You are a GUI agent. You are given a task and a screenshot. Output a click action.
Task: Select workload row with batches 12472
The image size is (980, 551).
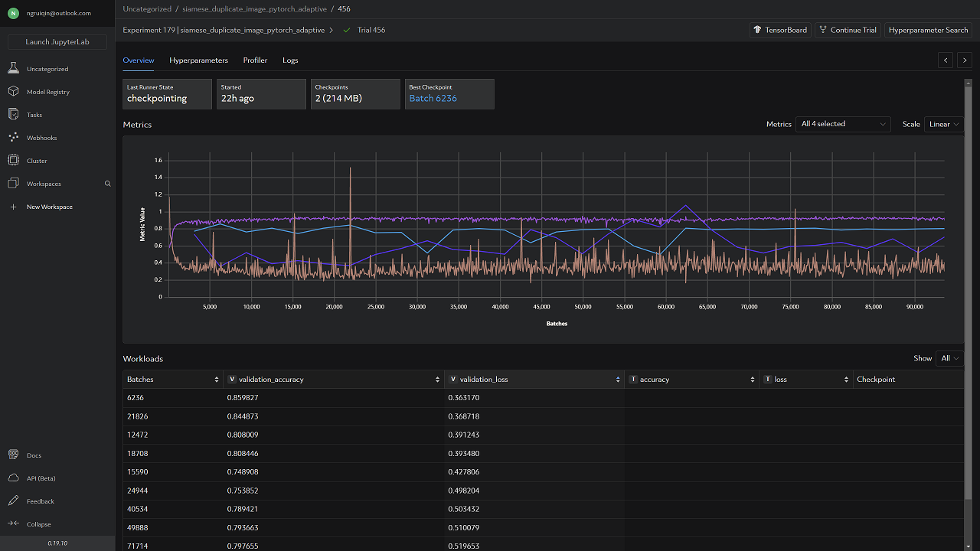coord(544,435)
